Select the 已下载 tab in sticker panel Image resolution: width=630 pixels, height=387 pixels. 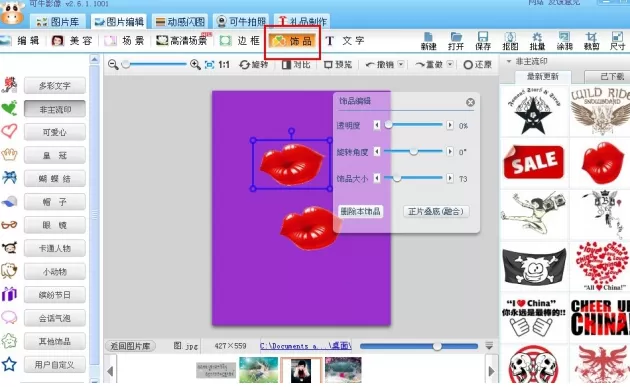607,76
